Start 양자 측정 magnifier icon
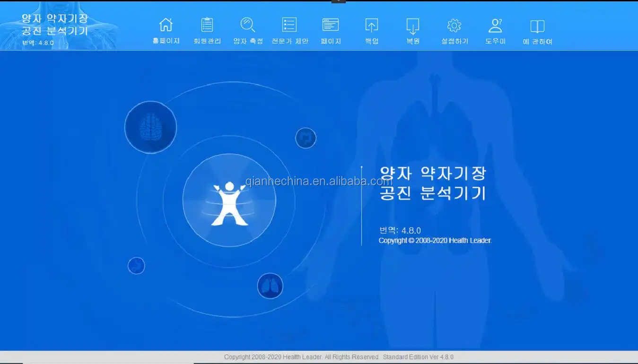Image resolution: width=638 pixels, height=364 pixels. point(248,25)
